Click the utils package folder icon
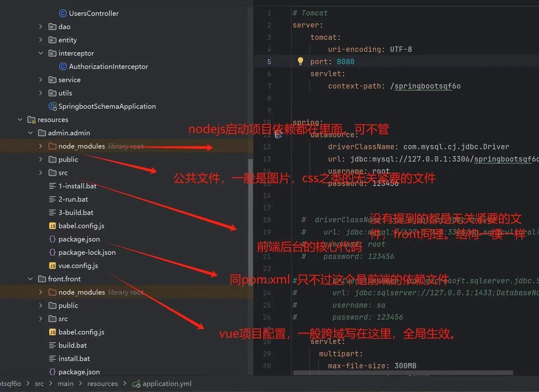539x392 pixels. coord(52,93)
